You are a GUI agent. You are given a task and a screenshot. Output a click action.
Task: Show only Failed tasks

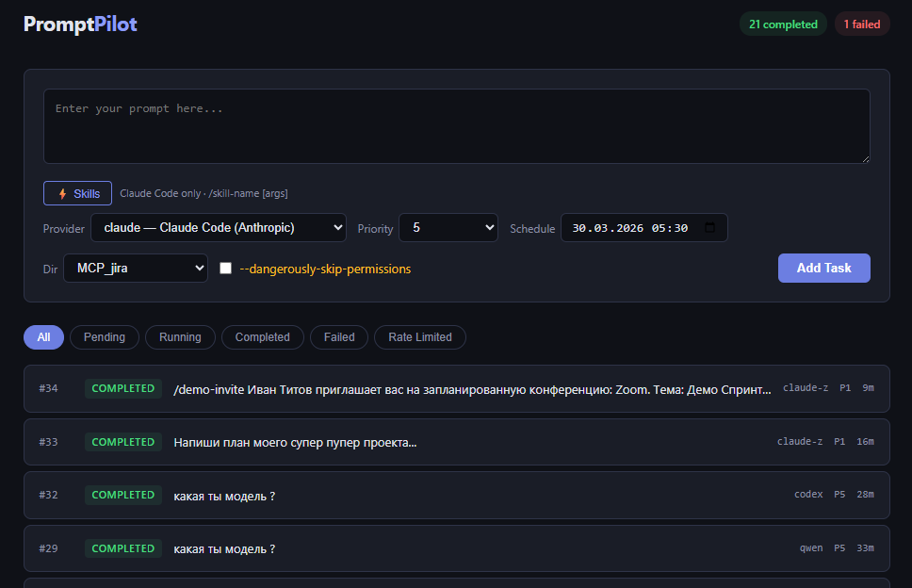click(x=339, y=337)
